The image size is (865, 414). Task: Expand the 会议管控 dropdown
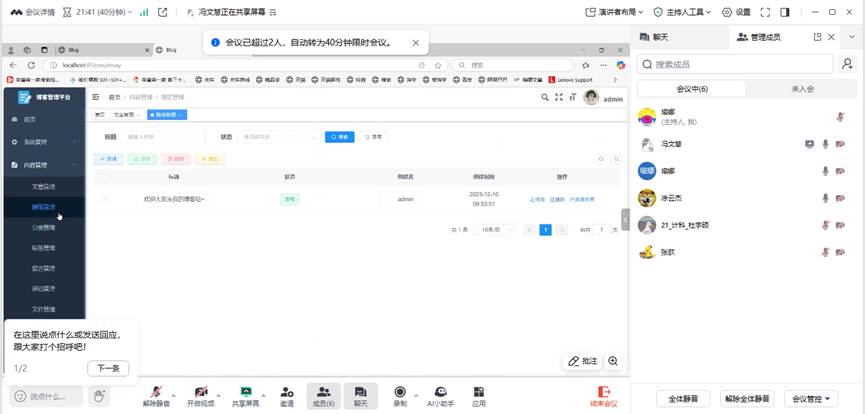tap(811, 399)
